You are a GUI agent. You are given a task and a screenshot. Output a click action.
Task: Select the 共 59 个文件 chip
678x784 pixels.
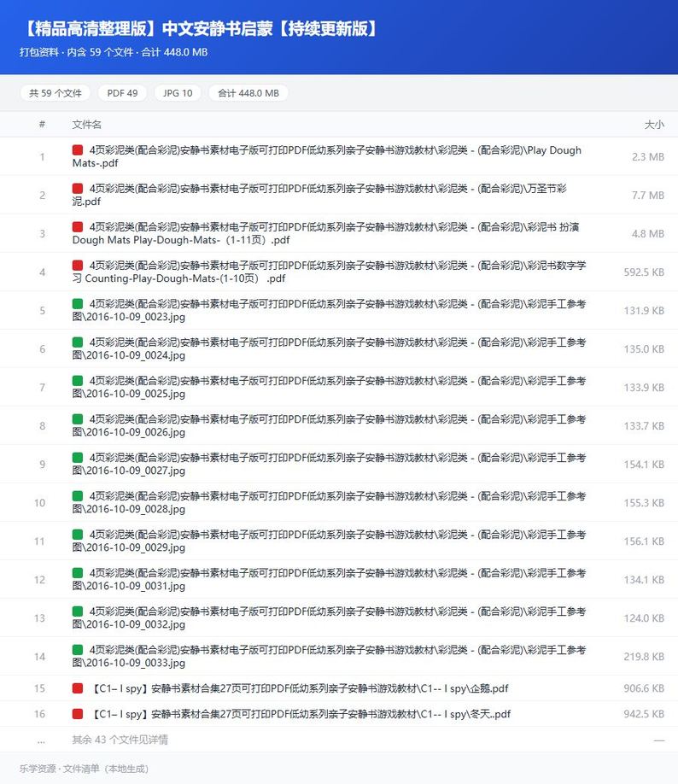click(x=55, y=93)
